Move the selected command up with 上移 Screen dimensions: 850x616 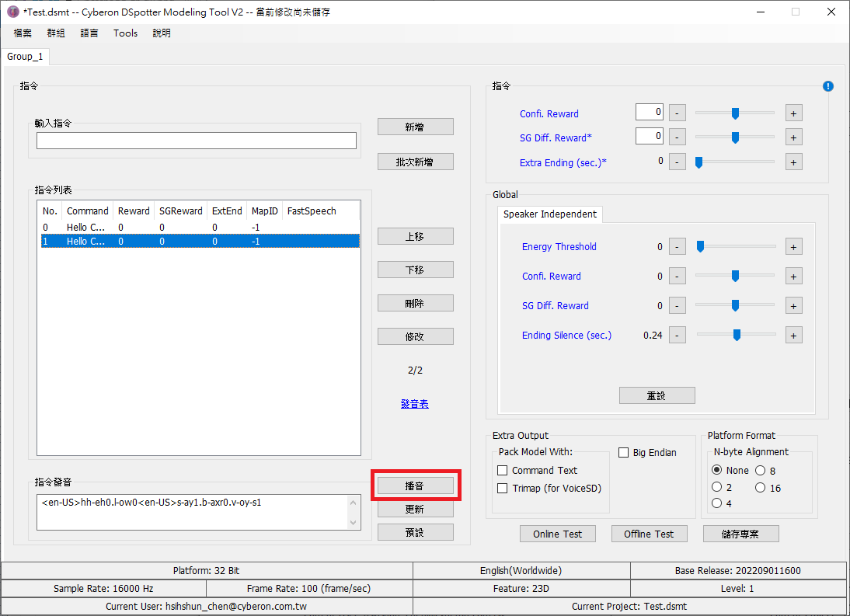(415, 235)
